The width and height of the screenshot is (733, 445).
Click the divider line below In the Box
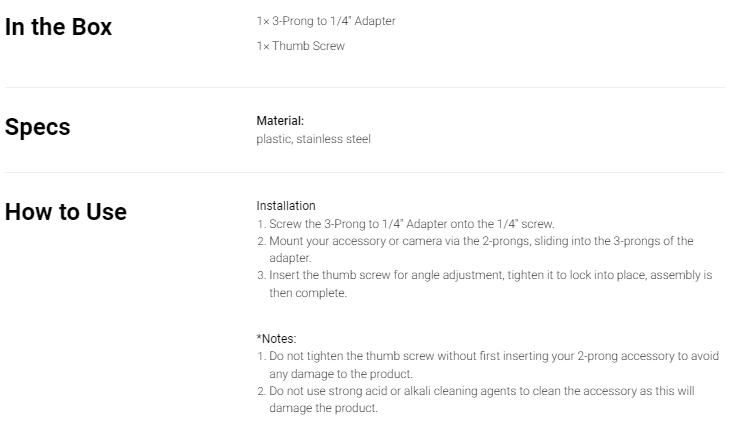[365, 87]
